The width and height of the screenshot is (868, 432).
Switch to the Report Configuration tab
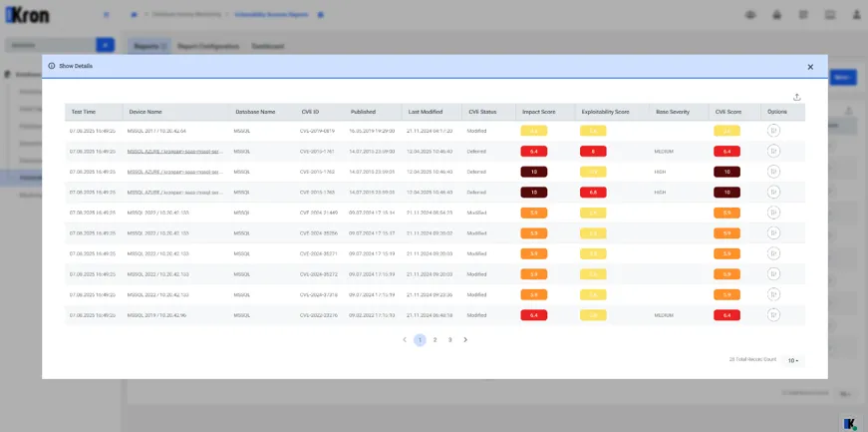coord(208,46)
